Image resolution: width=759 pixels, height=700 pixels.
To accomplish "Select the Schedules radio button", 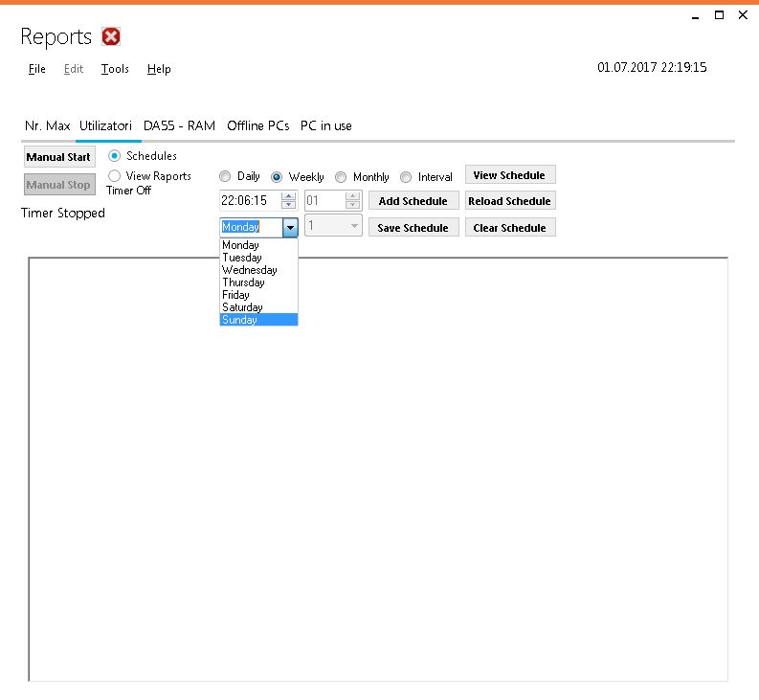I will [115, 156].
